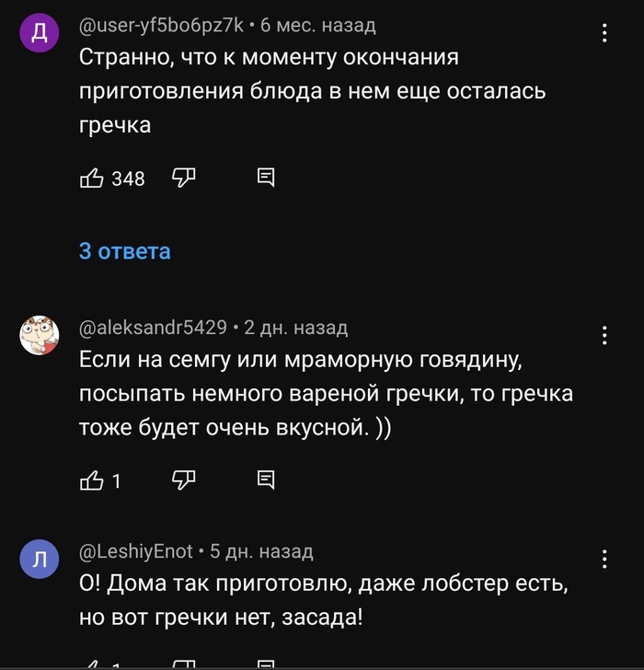This screenshot has width=644, height=670.
Task: Dislike the comment by aleksandr5429
Action: pos(184,479)
